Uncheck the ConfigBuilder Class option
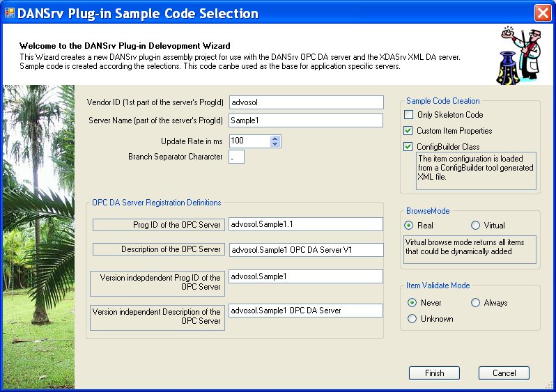 coord(408,146)
